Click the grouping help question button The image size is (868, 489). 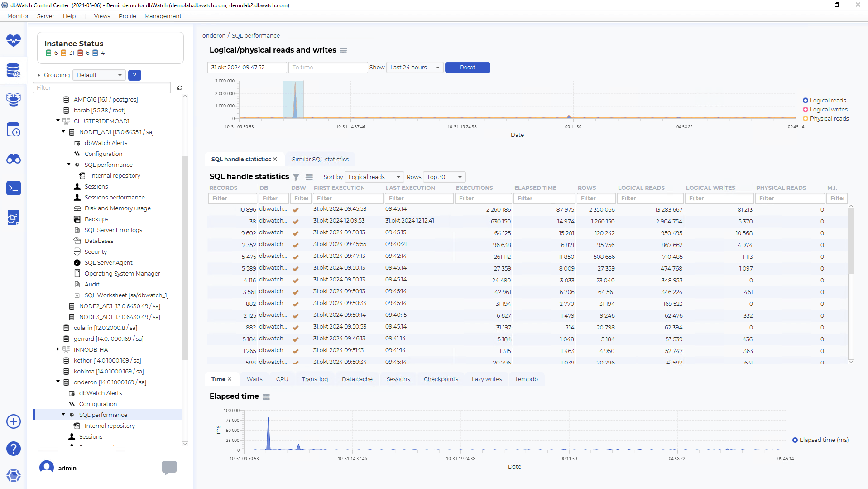[134, 75]
